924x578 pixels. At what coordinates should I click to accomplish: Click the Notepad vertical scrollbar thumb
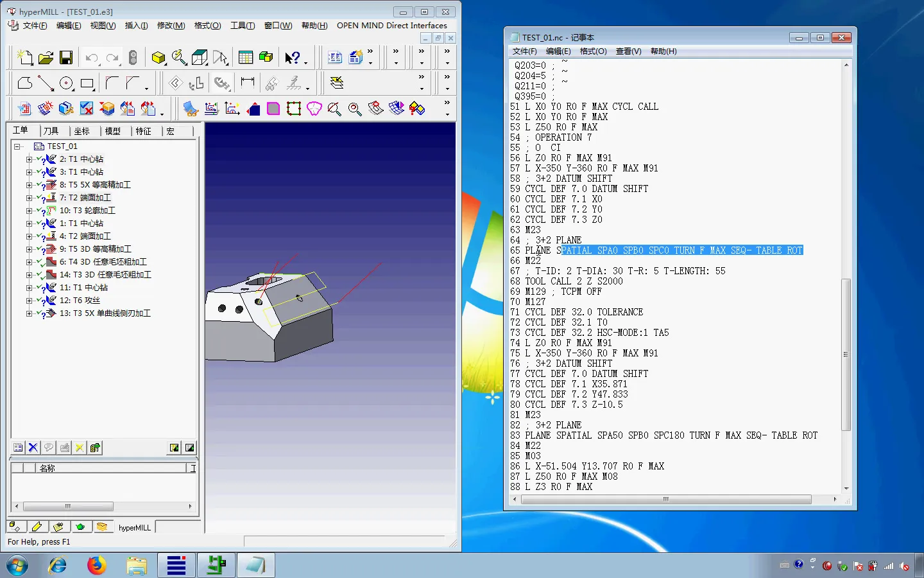(846, 355)
